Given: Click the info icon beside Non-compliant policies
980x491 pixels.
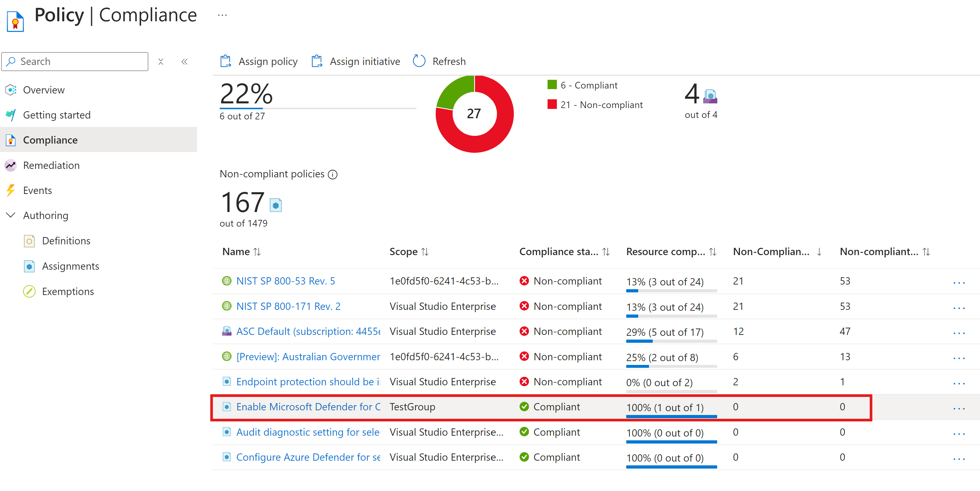Looking at the screenshot, I should pyautogui.click(x=332, y=174).
